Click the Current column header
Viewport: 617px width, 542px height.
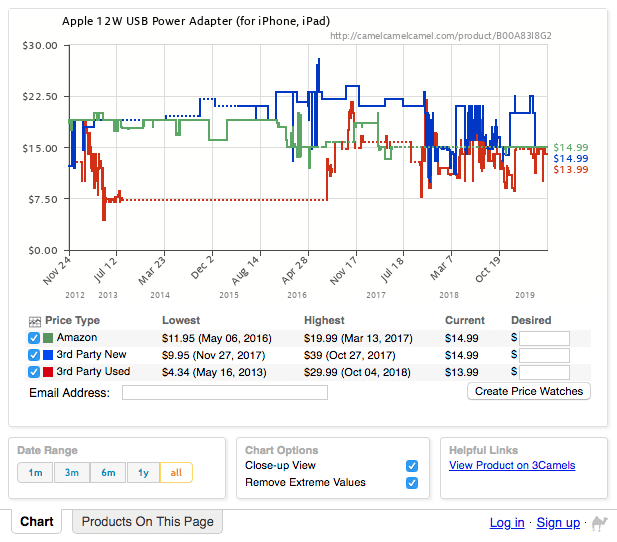[x=465, y=320]
